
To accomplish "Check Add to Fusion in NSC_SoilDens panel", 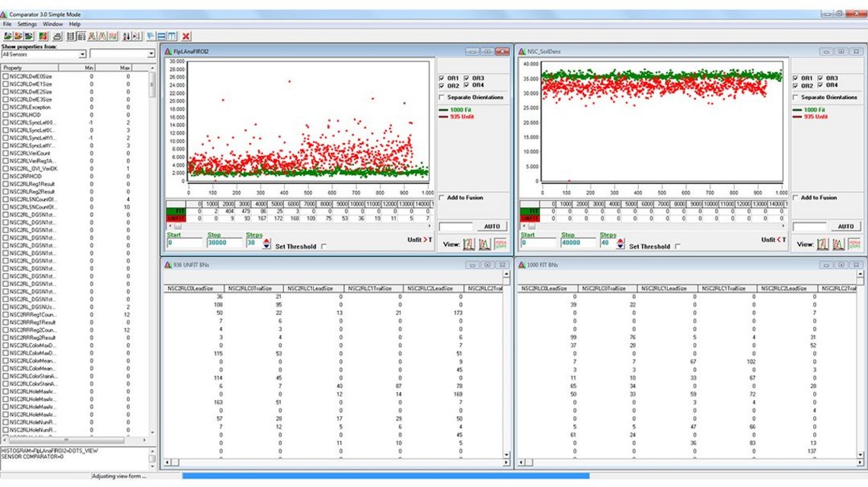I will coord(794,197).
